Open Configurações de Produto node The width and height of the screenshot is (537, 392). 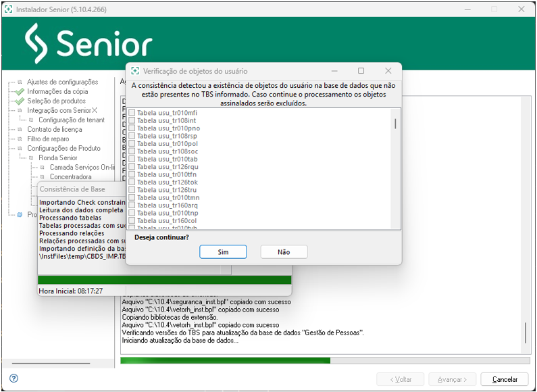coord(63,149)
